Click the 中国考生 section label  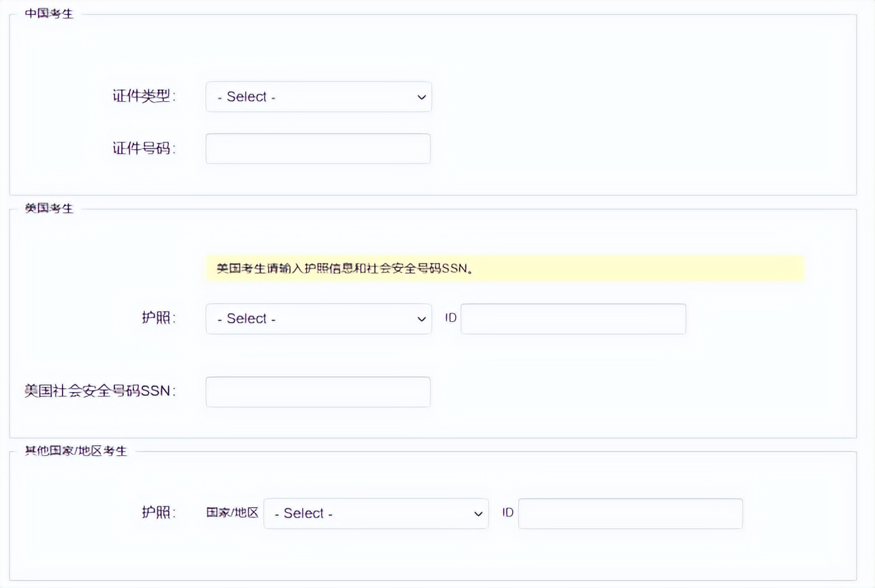(x=47, y=11)
